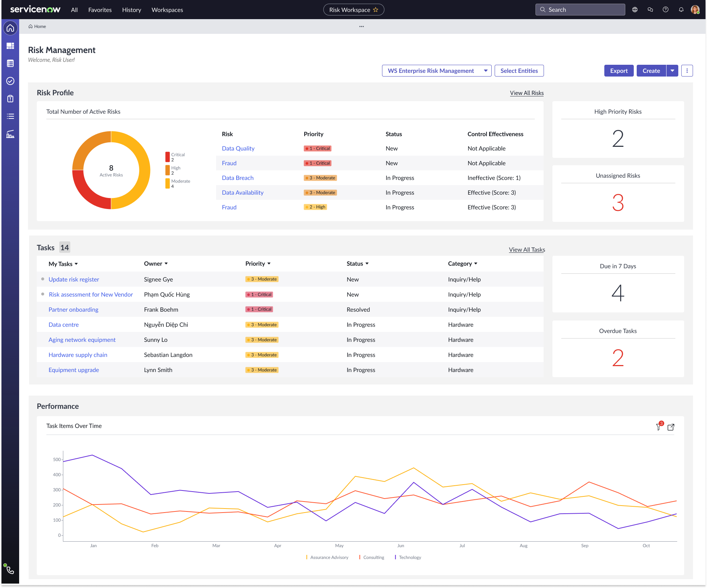Click the phone icon at bottom left

tap(10, 570)
